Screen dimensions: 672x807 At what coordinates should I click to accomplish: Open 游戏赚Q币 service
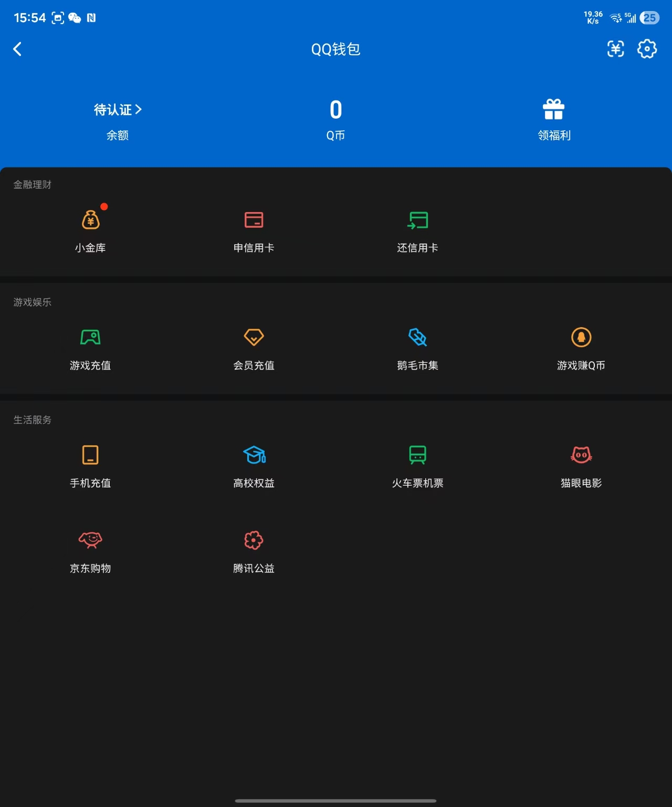click(x=581, y=347)
